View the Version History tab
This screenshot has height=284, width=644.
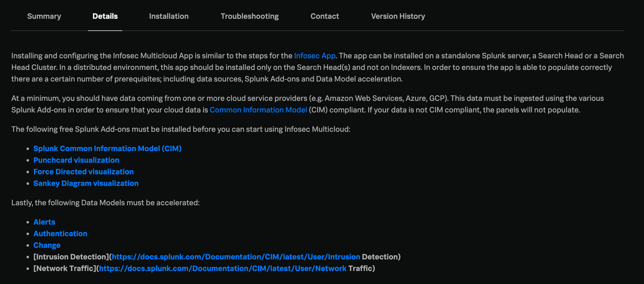click(x=398, y=16)
